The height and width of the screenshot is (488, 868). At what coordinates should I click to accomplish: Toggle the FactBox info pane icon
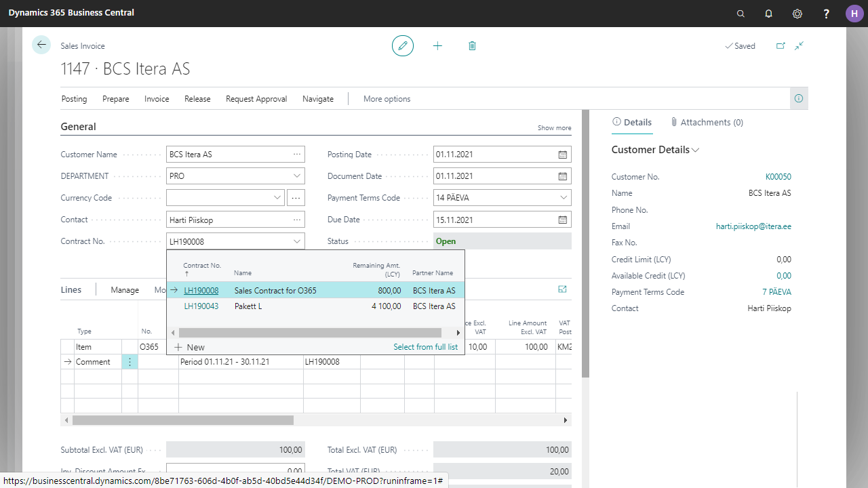(x=799, y=98)
